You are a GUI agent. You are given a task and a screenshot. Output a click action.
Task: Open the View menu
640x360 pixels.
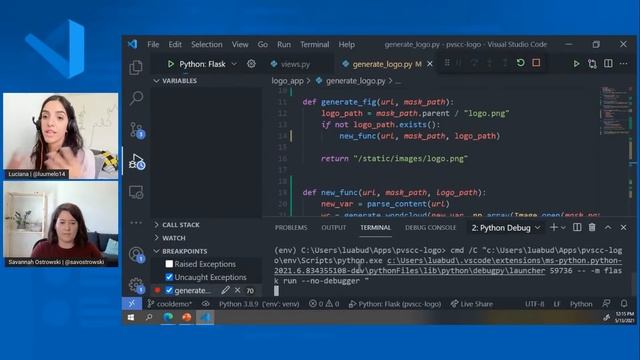point(240,44)
